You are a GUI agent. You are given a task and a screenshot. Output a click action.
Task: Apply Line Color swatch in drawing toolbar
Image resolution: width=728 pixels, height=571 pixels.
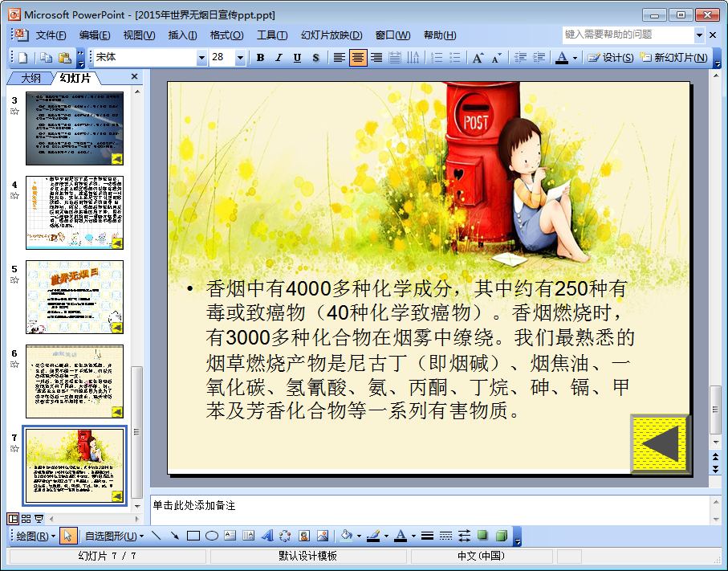tap(374, 536)
